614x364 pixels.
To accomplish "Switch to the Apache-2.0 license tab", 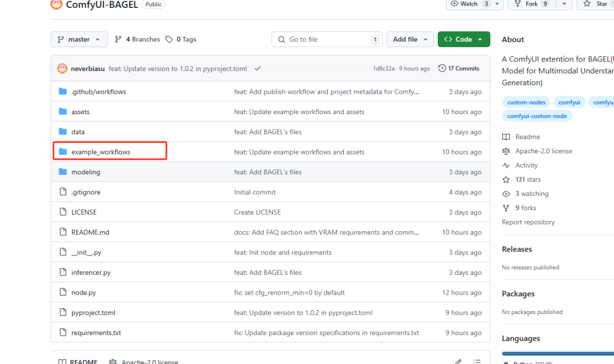I will point(144,361).
